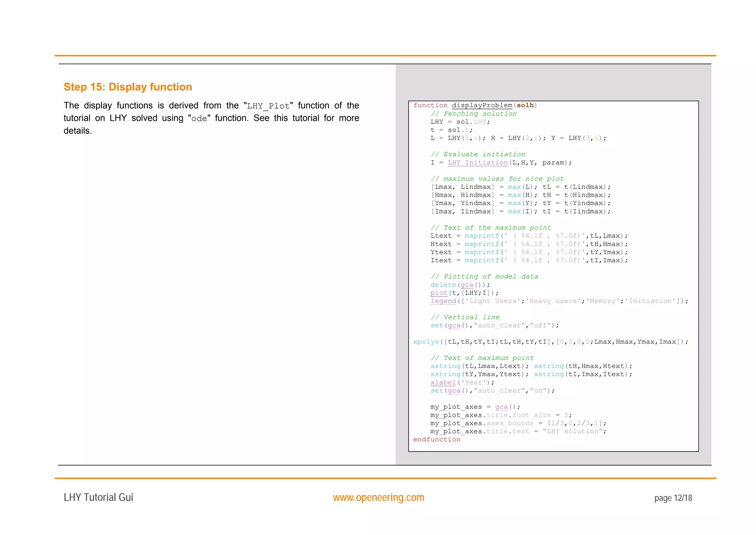Click the underlined legend function call
The width and height of the screenshot is (756, 535).
(443, 301)
